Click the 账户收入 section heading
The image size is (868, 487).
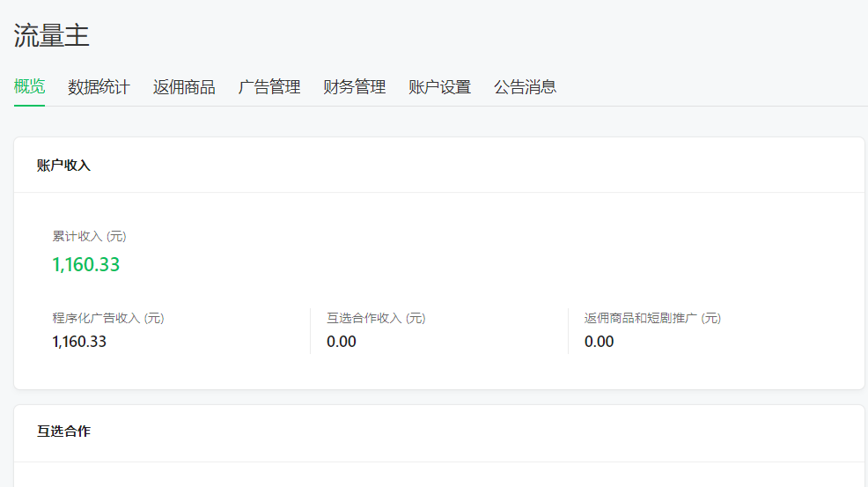[x=63, y=166]
